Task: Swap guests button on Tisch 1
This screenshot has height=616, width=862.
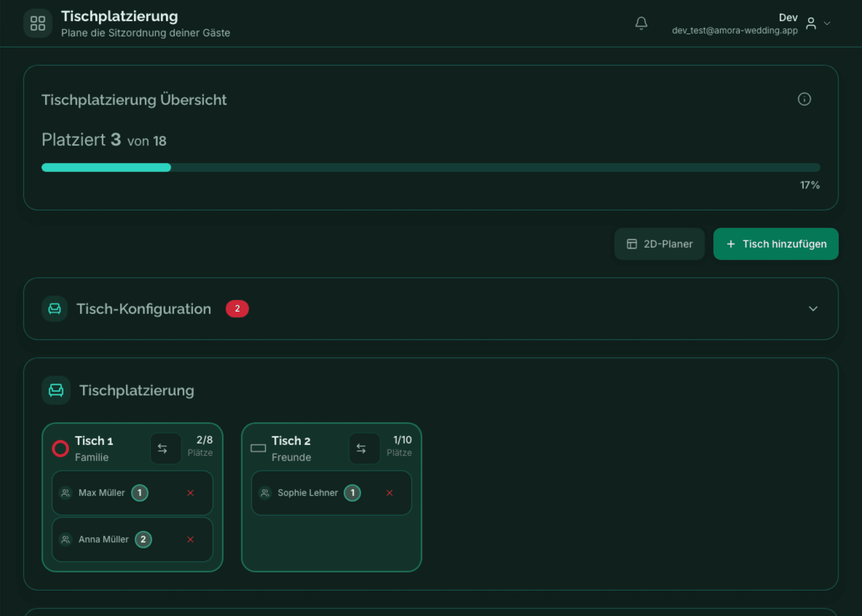Action: point(166,449)
